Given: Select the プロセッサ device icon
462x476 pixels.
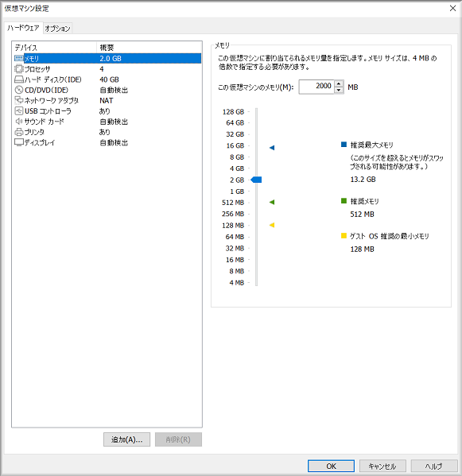Looking at the screenshot, I should pos(19,69).
